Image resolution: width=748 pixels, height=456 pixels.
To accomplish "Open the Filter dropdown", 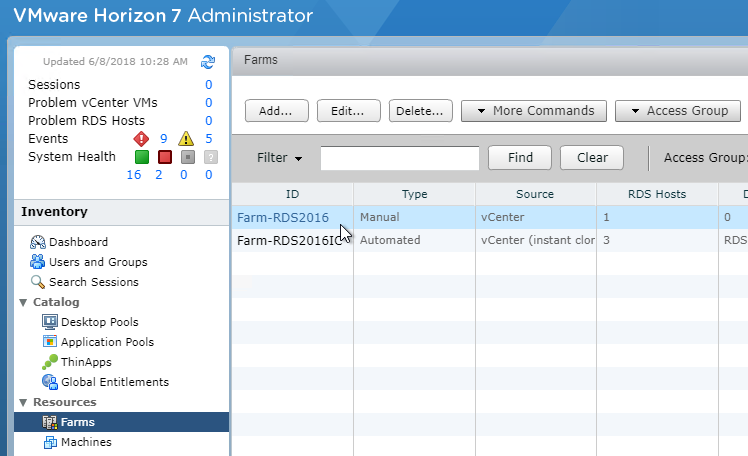I will (x=279, y=158).
